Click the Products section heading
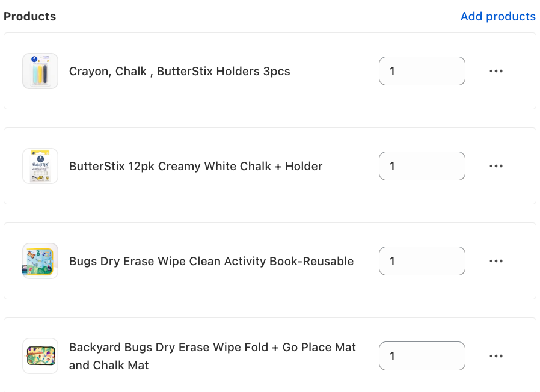This screenshot has width=540, height=392. point(29,16)
